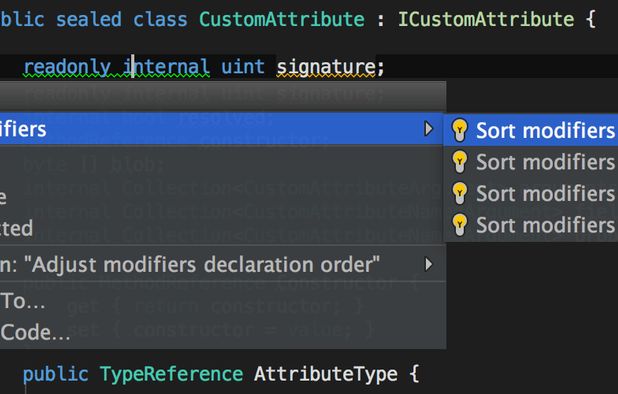Select the 'signature' field name

326,67
